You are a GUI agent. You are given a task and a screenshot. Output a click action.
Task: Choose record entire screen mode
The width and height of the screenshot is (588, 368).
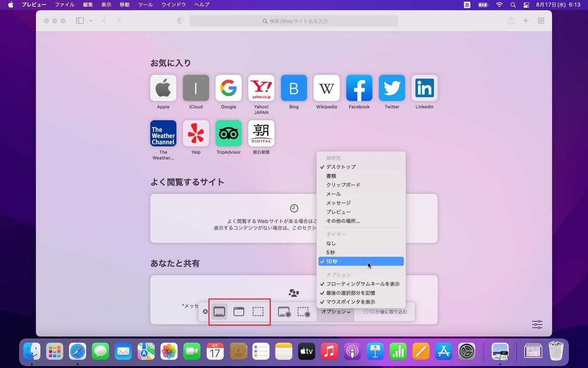click(x=284, y=312)
